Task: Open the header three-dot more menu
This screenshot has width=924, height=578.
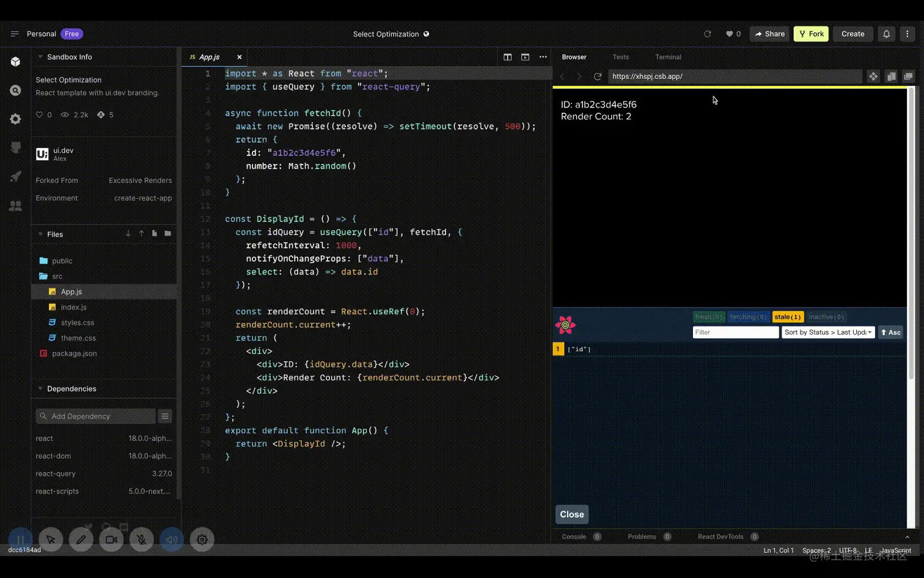Action: (908, 34)
